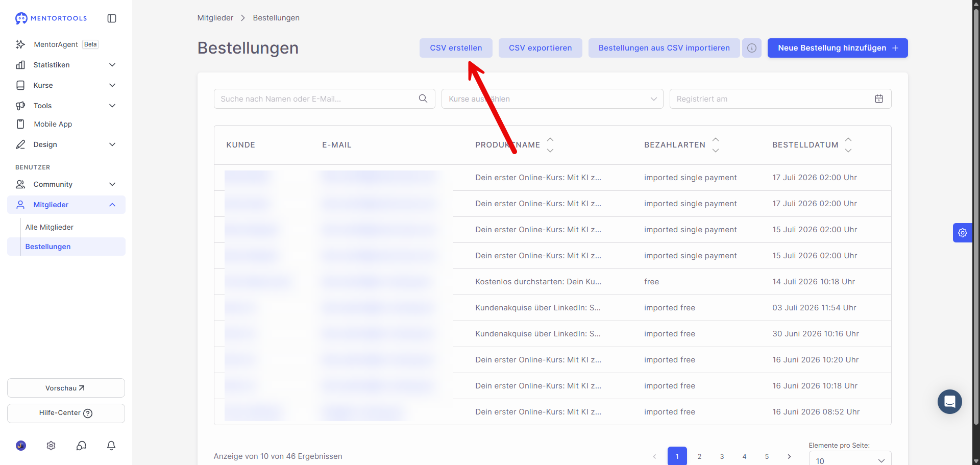
Task: Go to Mitglieder breadcrumb
Action: (215, 18)
